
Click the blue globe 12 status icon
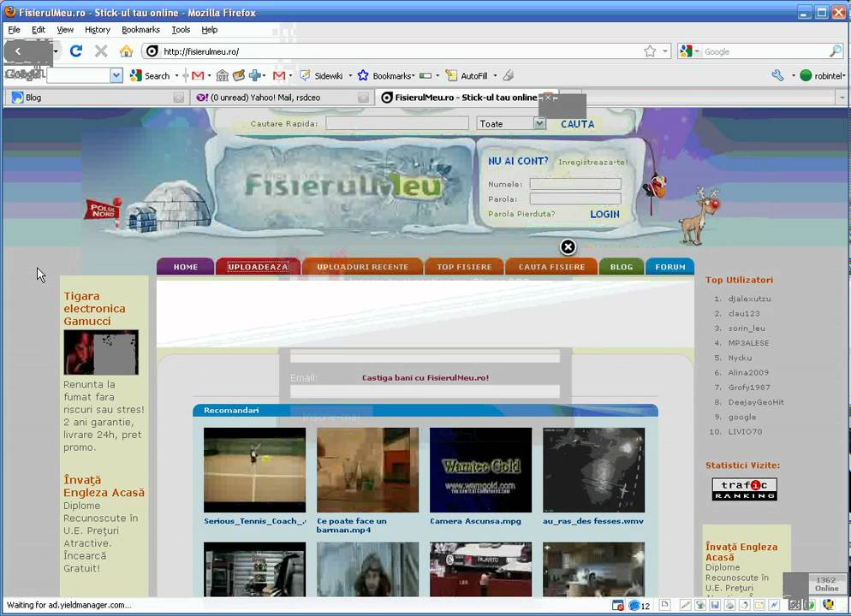[640, 605]
